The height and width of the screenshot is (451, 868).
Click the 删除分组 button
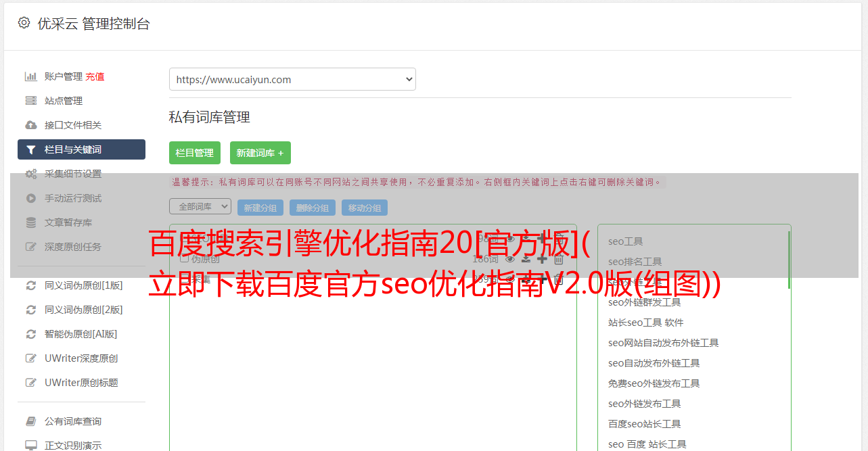click(313, 208)
